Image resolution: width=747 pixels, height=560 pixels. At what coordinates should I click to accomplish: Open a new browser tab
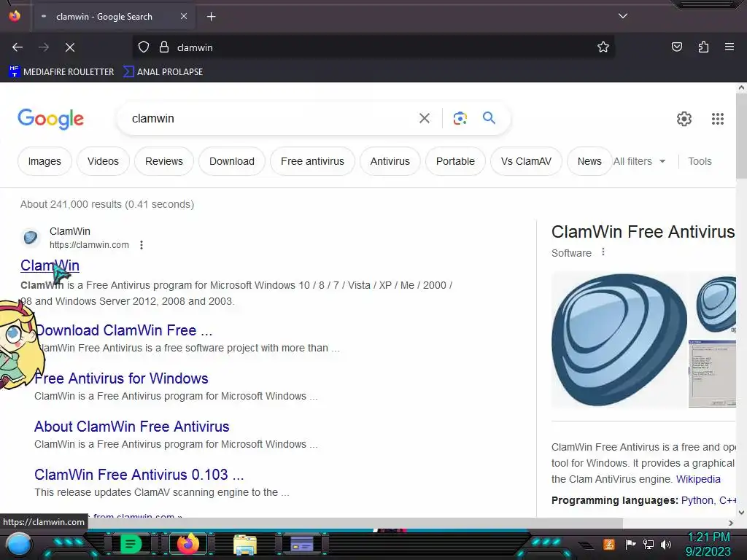pyautogui.click(x=211, y=17)
